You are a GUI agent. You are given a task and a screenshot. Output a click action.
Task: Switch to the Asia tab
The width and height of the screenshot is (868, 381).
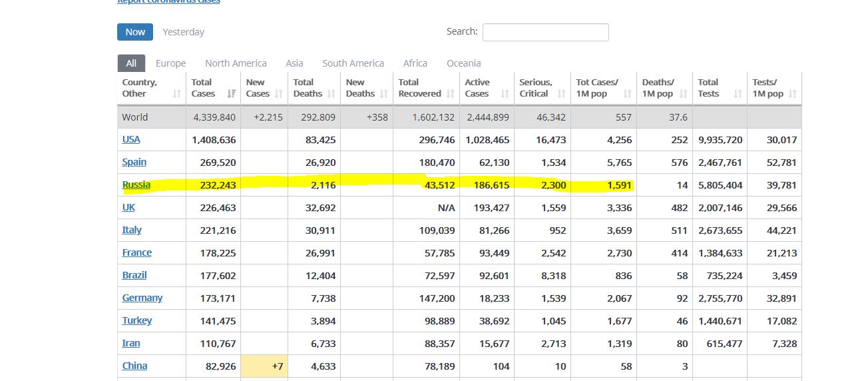tap(294, 63)
